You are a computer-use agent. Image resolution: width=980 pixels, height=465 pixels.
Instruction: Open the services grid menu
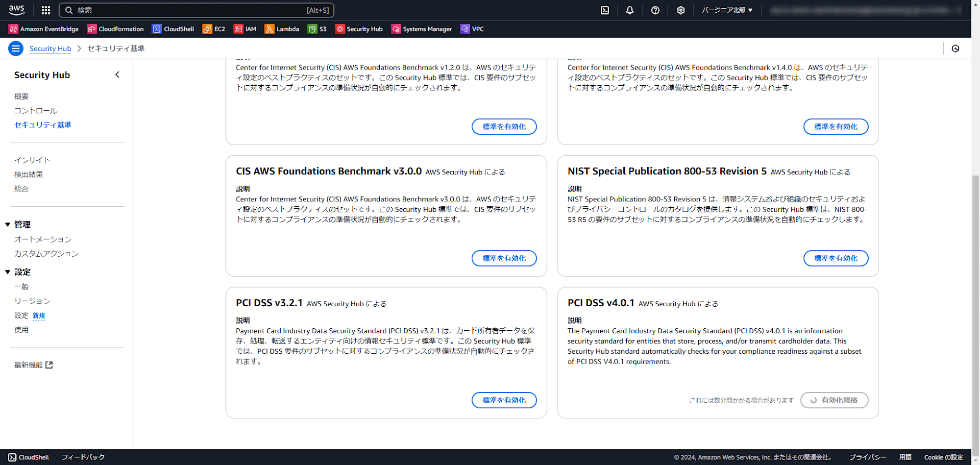46,10
